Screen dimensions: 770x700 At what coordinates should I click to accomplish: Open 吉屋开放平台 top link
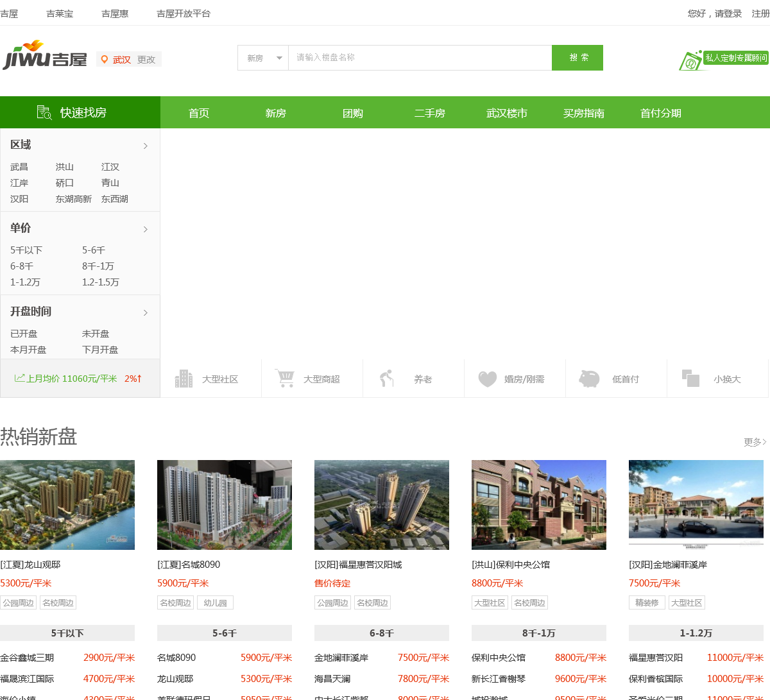184,13
